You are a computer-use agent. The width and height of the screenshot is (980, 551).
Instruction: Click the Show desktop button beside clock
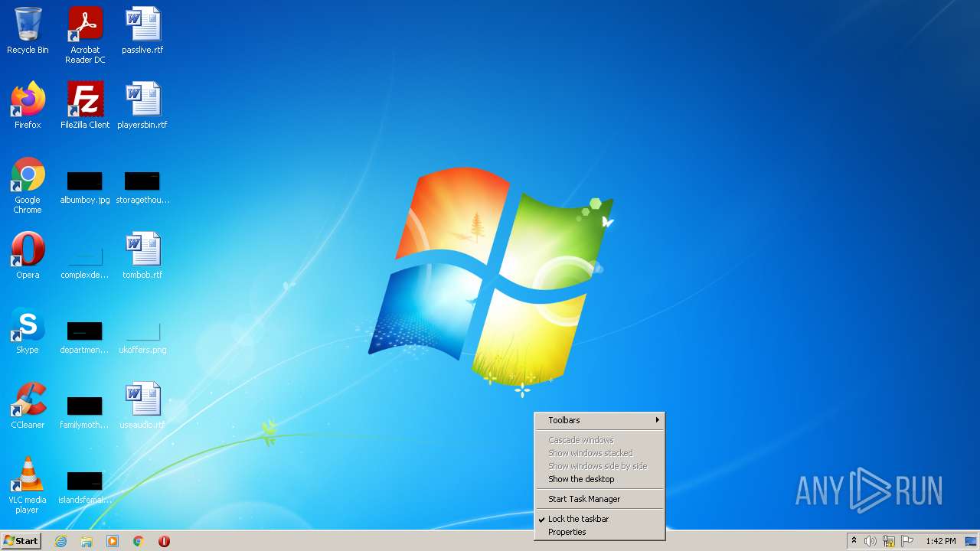(x=972, y=541)
